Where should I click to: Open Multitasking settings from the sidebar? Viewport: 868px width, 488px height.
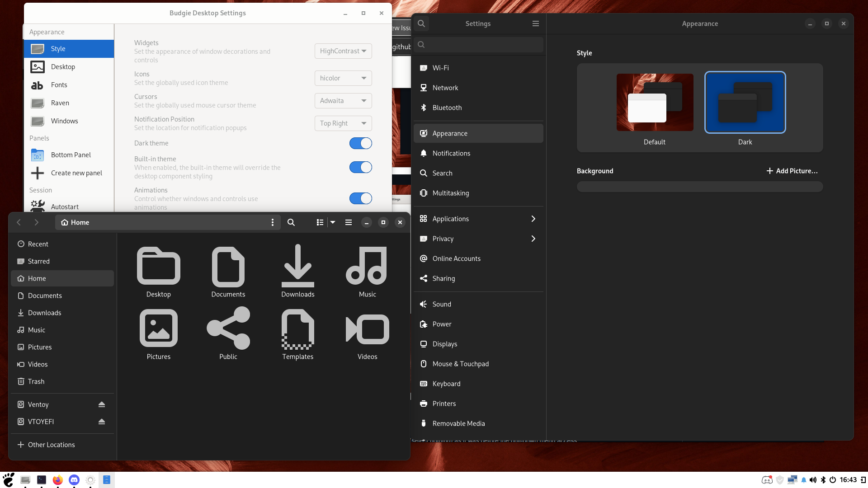tap(451, 193)
